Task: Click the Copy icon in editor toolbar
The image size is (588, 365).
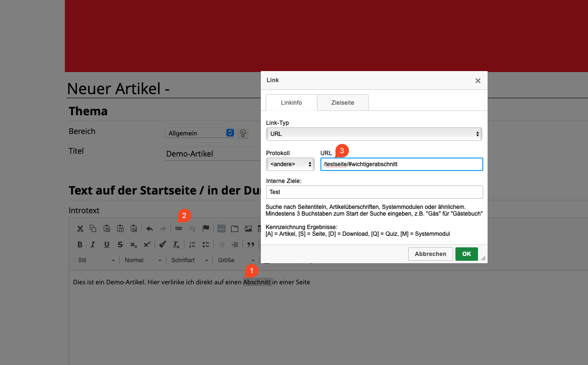Action: coord(93,229)
